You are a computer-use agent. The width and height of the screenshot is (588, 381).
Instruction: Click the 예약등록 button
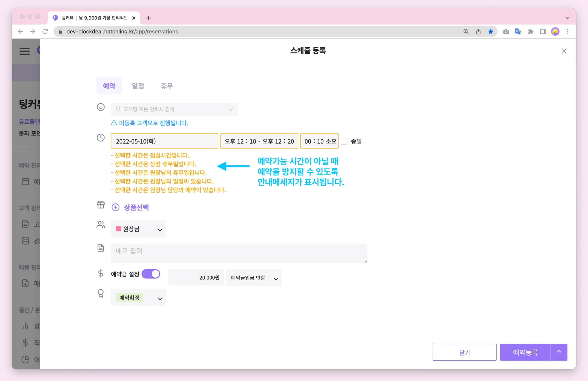click(x=525, y=352)
